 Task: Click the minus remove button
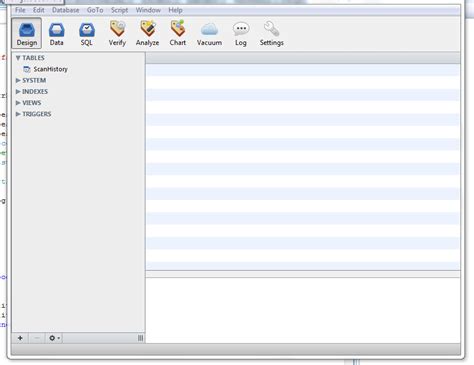[x=37, y=338]
